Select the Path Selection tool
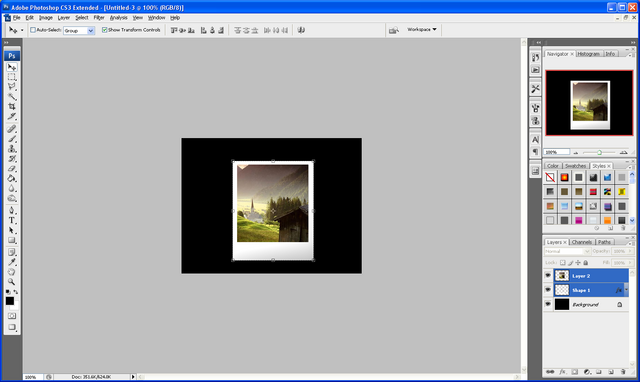 coord(12,230)
